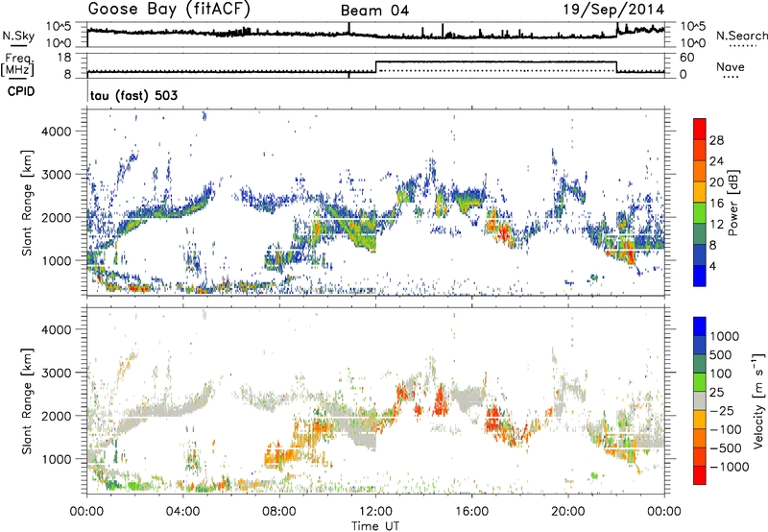Click the "12:00" time axis label
This screenshot has height=532, width=768.
click(375, 512)
